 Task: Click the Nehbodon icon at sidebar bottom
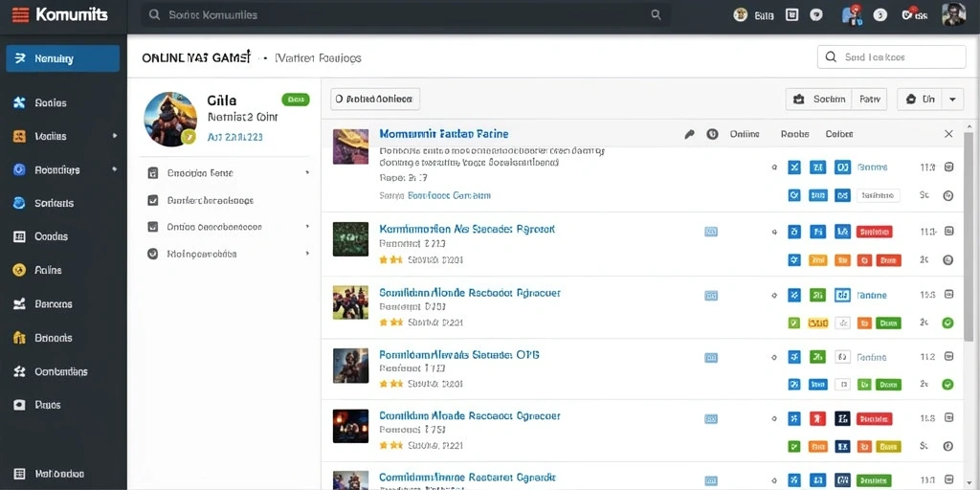click(x=19, y=474)
